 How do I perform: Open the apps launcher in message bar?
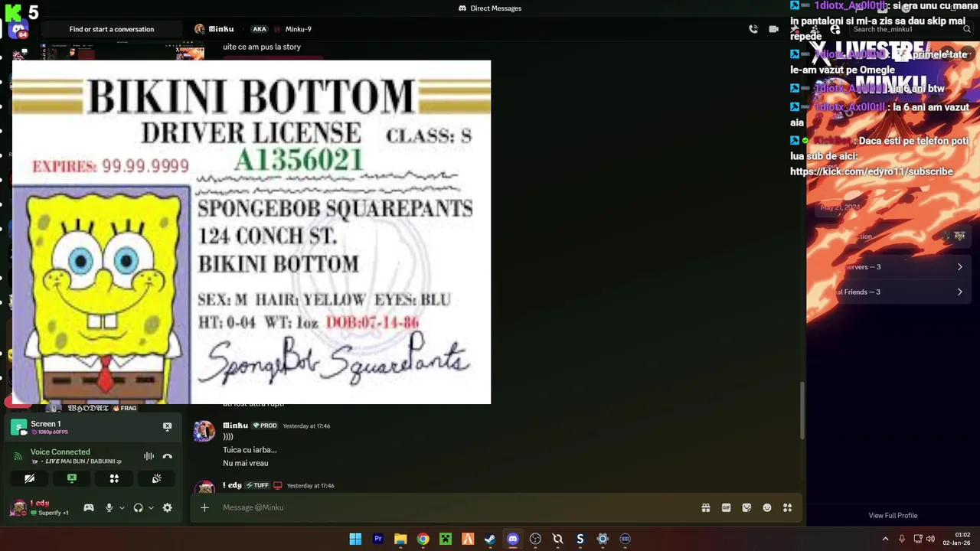click(787, 507)
